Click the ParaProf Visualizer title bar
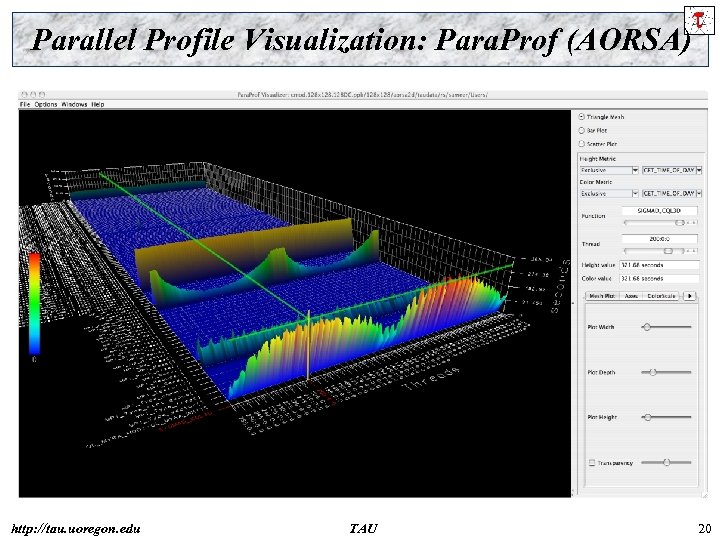Image resolution: width=720 pixels, height=540 pixels. pos(363,95)
